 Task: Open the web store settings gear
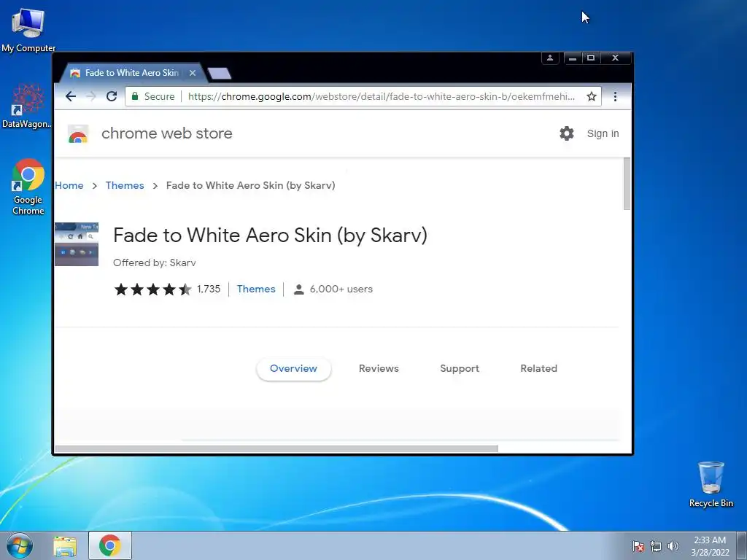point(566,133)
